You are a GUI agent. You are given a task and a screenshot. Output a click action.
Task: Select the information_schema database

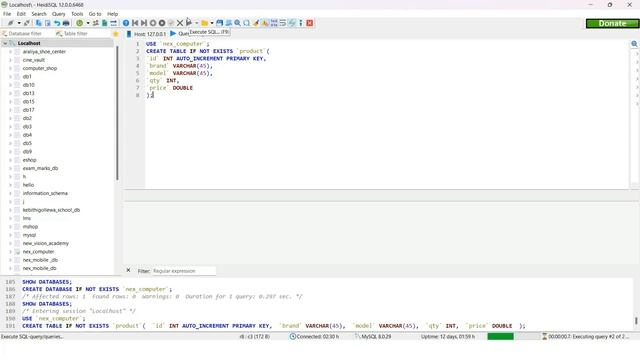45,193
